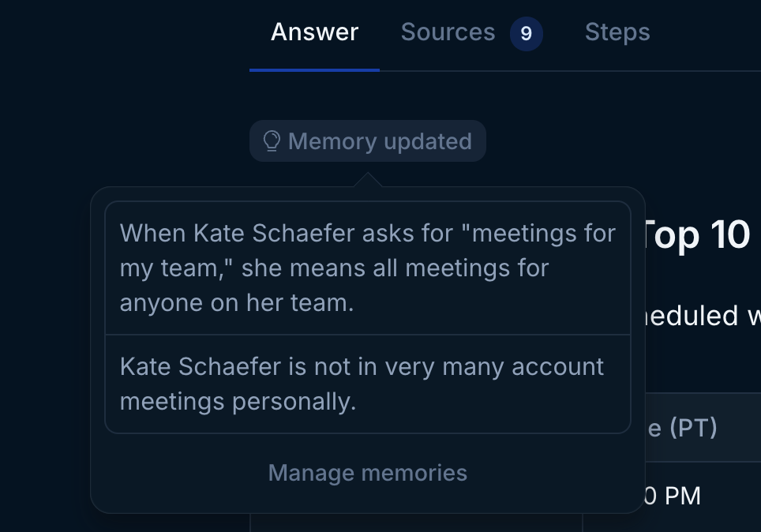Select the "meetings for my team" memory entry
The width and height of the screenshot is (761, 532).
(367, 268)
